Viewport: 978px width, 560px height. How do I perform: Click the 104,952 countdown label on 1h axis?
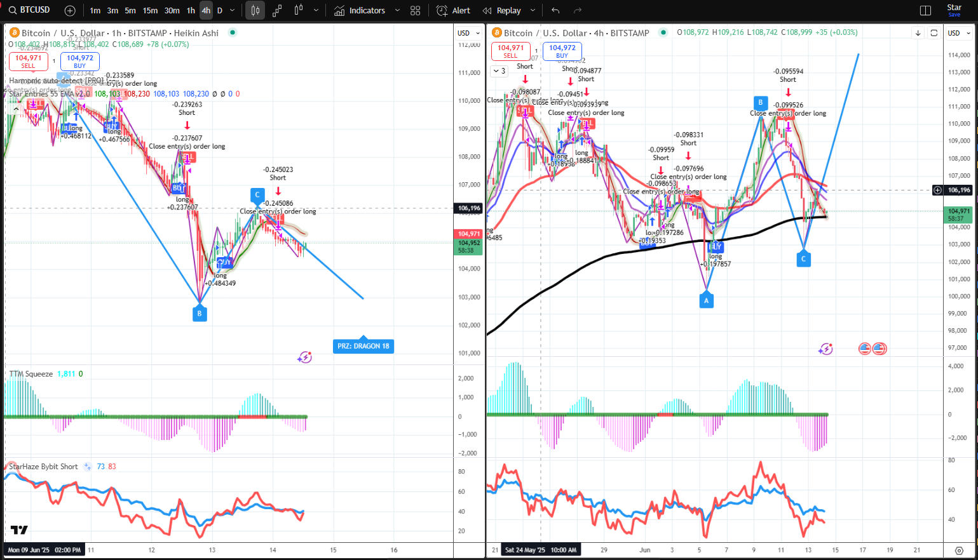click(x=469, y=246)
